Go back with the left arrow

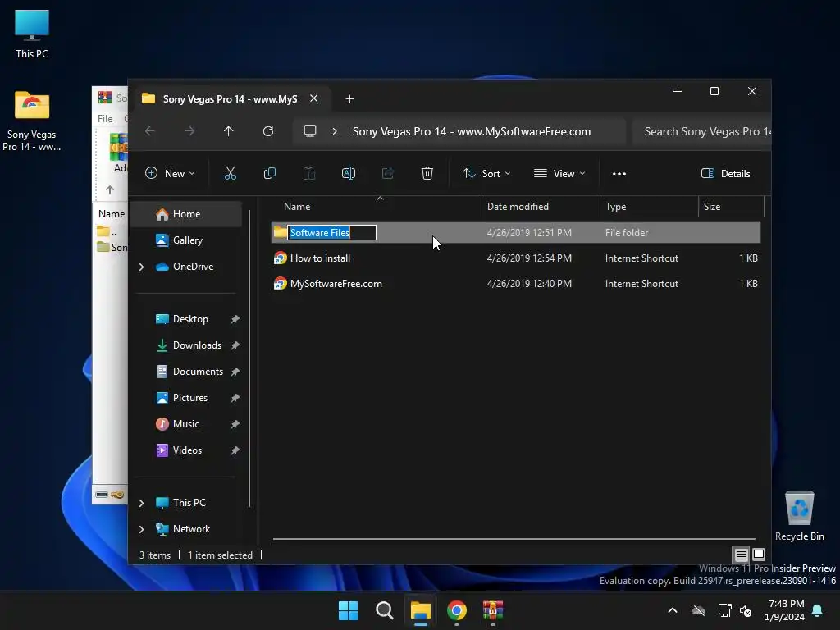click(x=150, y=131)
